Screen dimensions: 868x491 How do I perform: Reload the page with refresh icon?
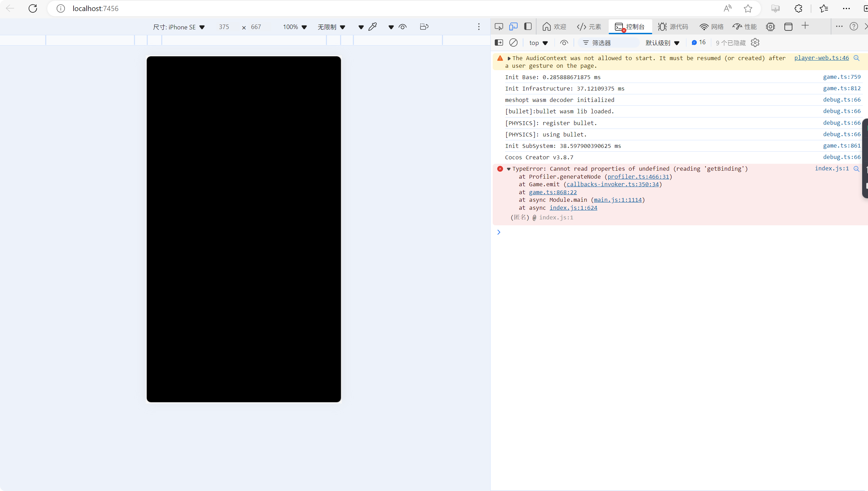[33, 8]
